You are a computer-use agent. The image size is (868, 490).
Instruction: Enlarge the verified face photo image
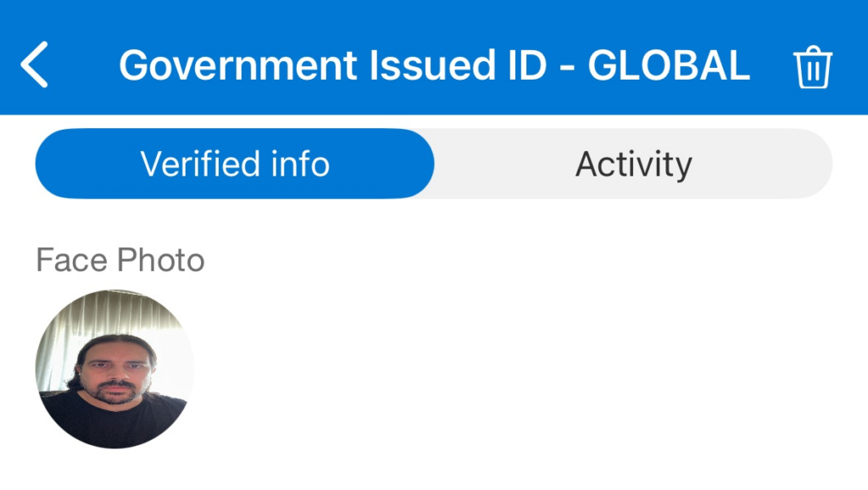114,369
